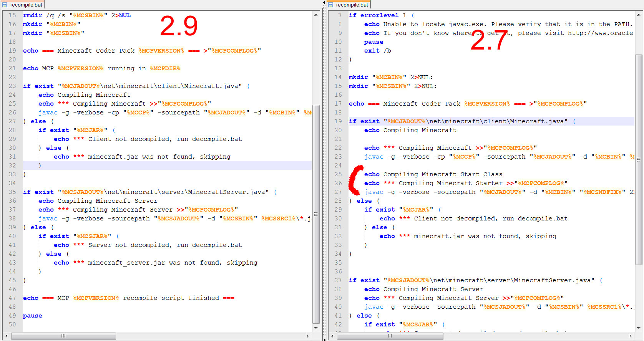Image resolution: width=644 pixels, height=341 pixels.
Task: Click 'minecraft_server.jar was not found, skipping' line
Action: tap(156, 263)
